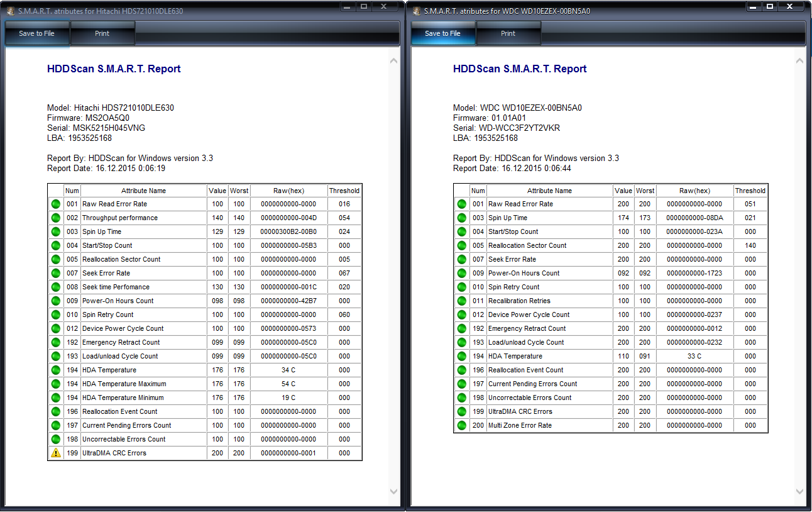The image size is (812, 512).
Task: Click the Worst column header in WDC table
Action: pyautogui.click(x=645, y=191)
